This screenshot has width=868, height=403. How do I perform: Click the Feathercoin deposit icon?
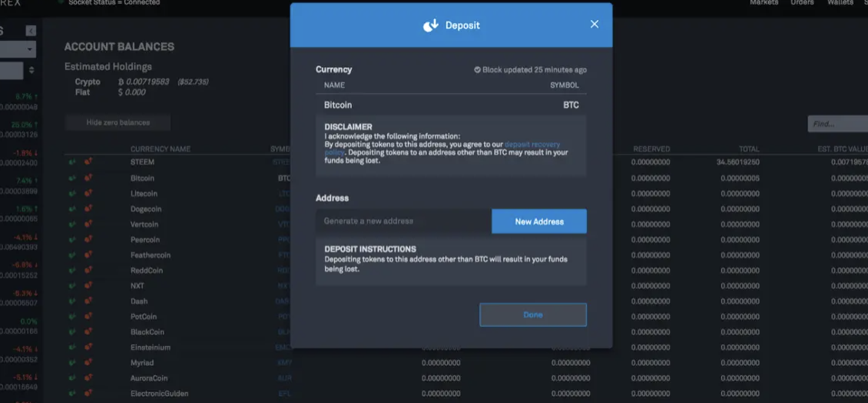[x=72, y=255]
